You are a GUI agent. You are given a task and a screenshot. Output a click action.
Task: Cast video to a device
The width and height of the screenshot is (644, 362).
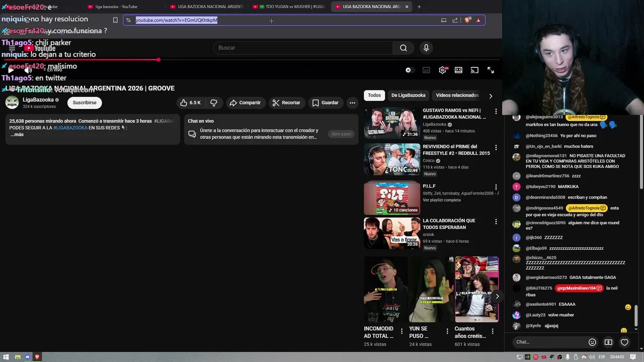point(474,70)
